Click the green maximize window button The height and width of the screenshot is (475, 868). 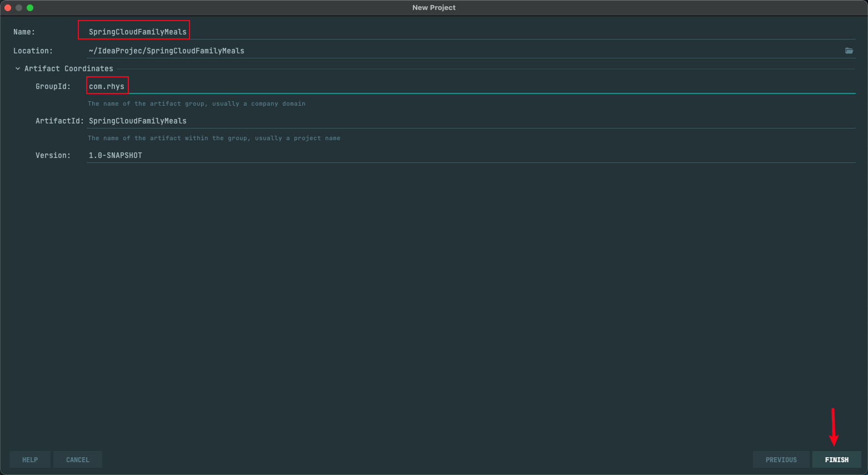tap(30, 8)
